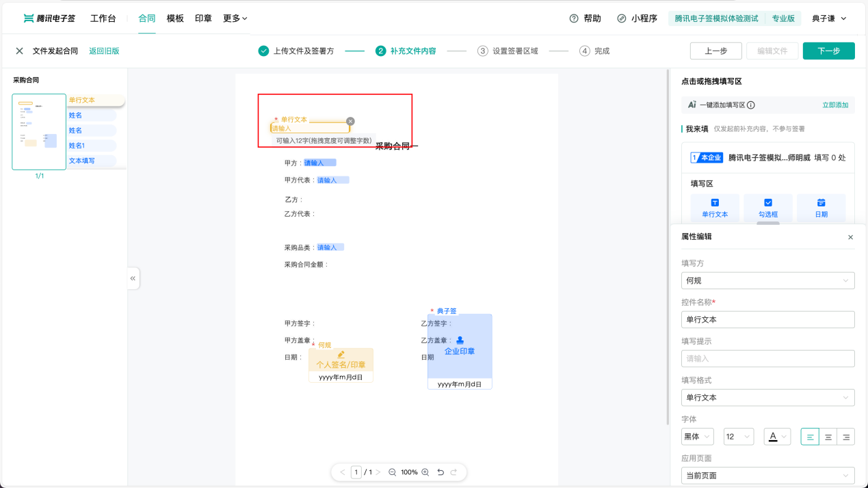The height and width of the screenshot is (488, 868).
Task: Click the 下一步 next step button
Action: tap(828, 51)
